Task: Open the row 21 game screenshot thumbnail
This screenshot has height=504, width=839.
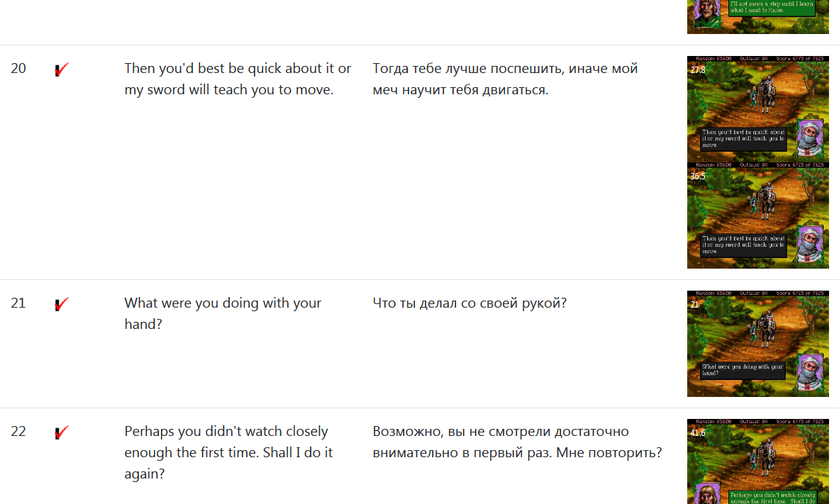Action: point(757,344)
